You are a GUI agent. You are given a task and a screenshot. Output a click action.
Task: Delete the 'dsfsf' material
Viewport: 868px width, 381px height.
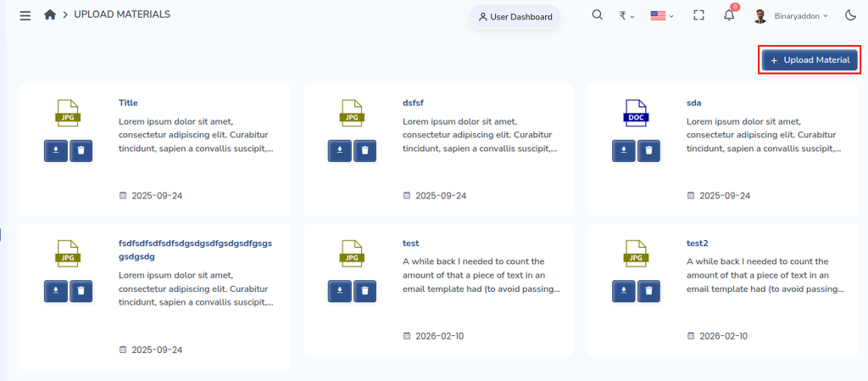[x=364, y=150]
